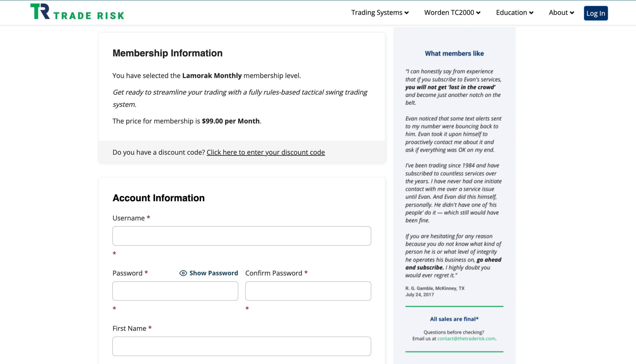
Task: Enter text in Username field
Action: (241, 236)
